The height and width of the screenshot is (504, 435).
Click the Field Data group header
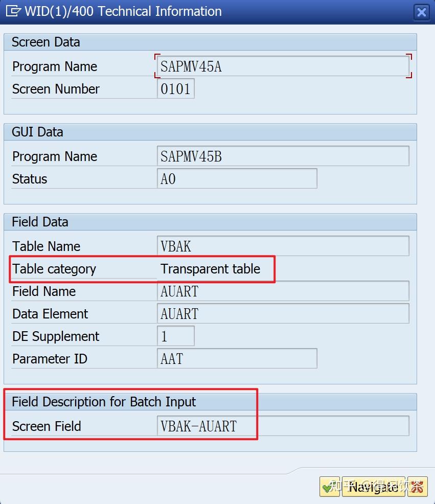pyautogui.click(x=40, y=222)
